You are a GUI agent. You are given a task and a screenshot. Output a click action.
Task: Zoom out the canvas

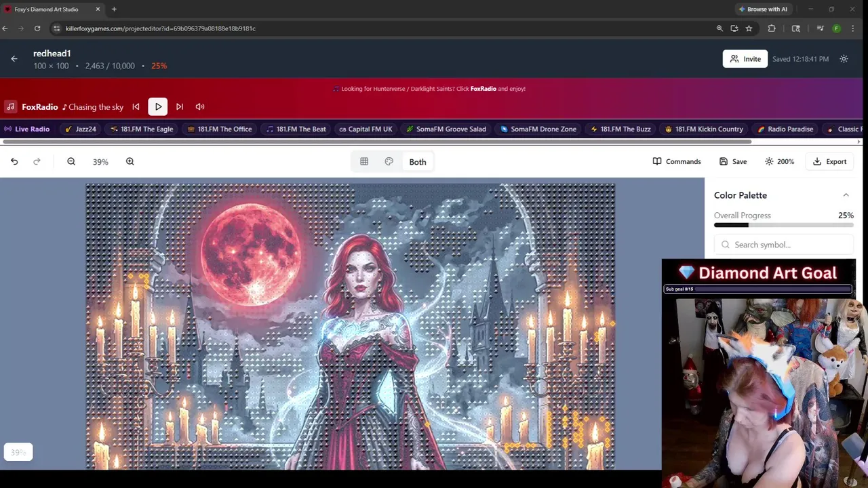click(71, 161)
